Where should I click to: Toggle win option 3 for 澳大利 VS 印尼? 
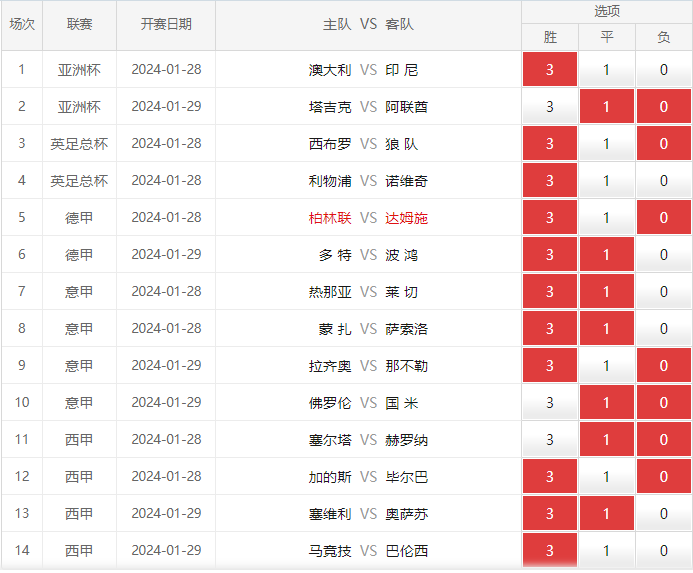pyautogui.click(x=549, y=69)
